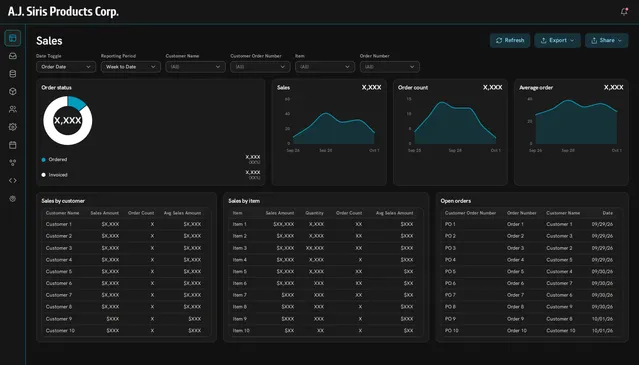The height and width of the screenshot is (365, 639).
Task: Open the settings gear icon in sidebar
Action: (13, 127)
